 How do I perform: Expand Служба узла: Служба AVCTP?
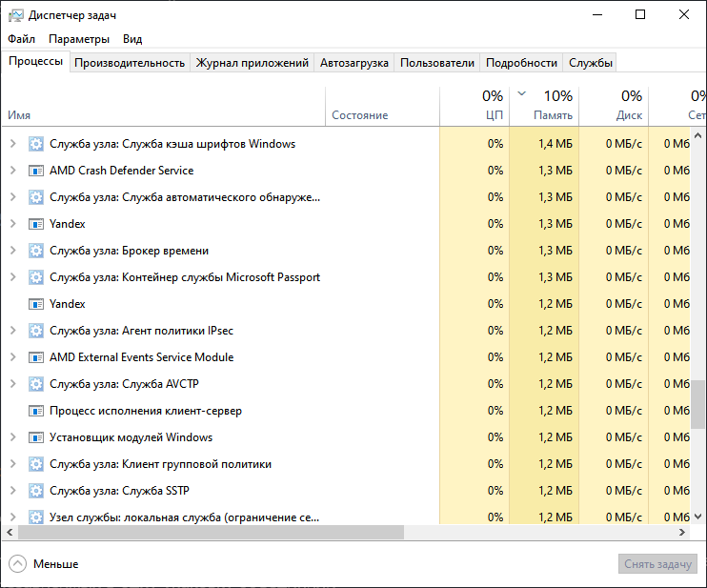point(13,384)
